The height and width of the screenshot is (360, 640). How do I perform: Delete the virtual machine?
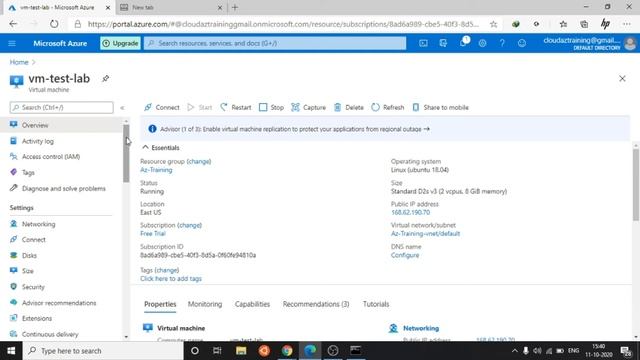click(349, 107)
